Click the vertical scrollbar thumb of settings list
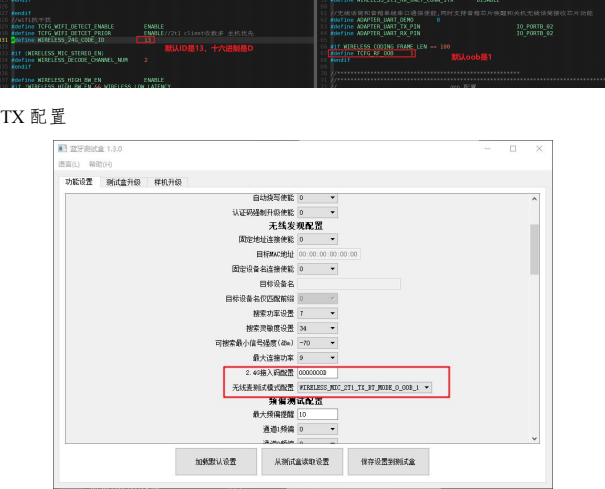The width and height of the screenshot is (605, 489). (534, 249)
